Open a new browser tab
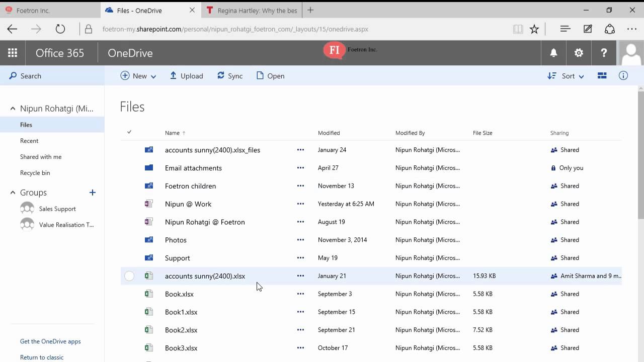Image resolution: width=644 pixels, height=362 pixels. click(310, 10)
